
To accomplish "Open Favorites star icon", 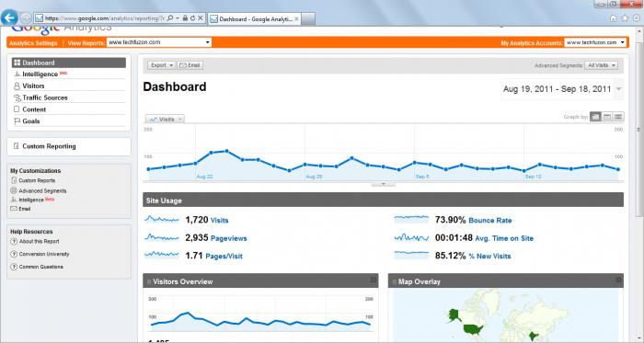I will coord(625,18).
